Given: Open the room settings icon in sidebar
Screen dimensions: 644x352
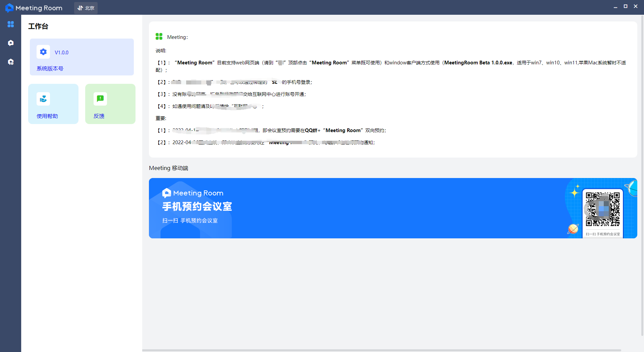Looking at the screenshot, I should pyautogui.click(x=11, y=62).
